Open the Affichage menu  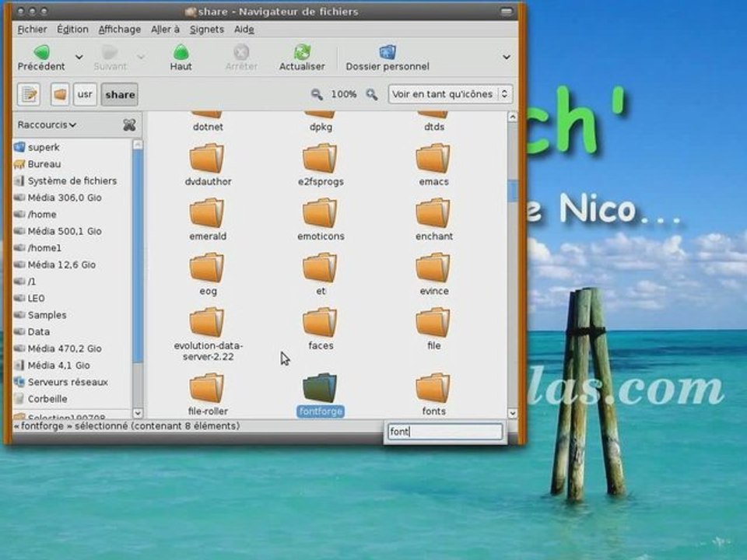(x=120, y=30)
